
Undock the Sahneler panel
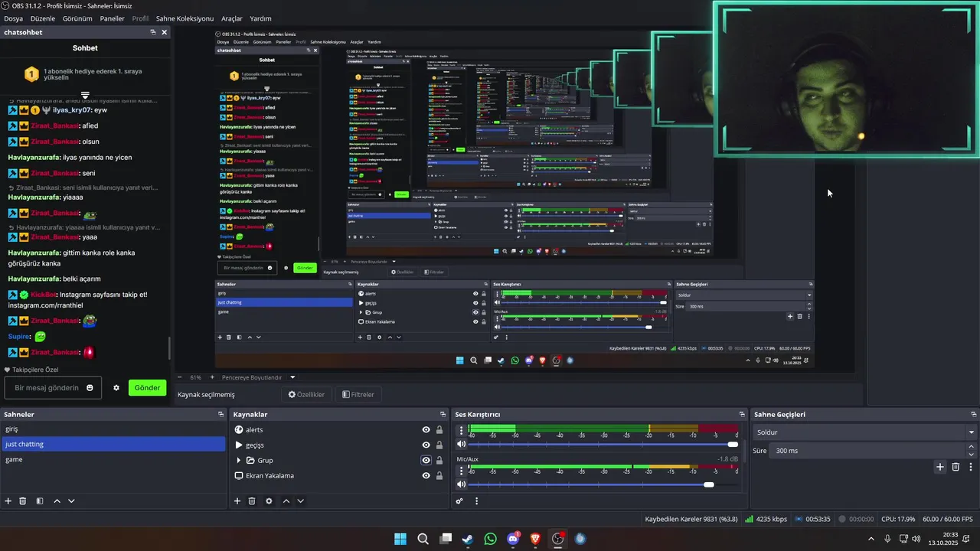221,415
